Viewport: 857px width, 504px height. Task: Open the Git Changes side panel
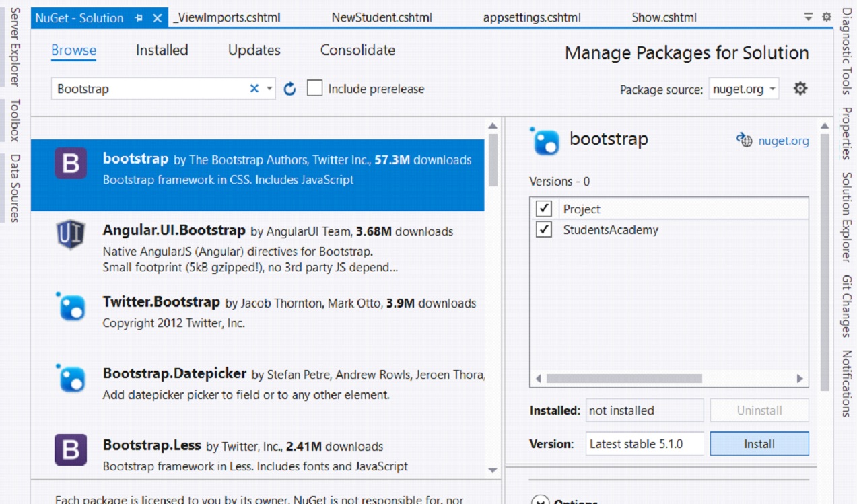pos(847,305)
